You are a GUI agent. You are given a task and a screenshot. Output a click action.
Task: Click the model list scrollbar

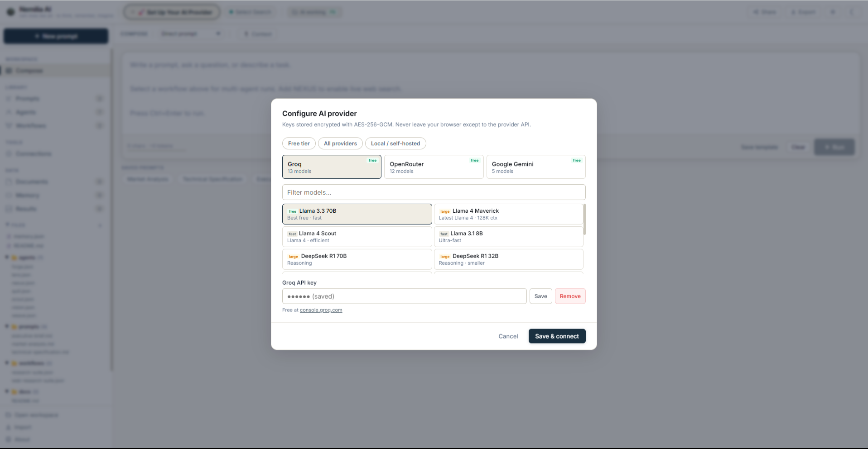584,220
